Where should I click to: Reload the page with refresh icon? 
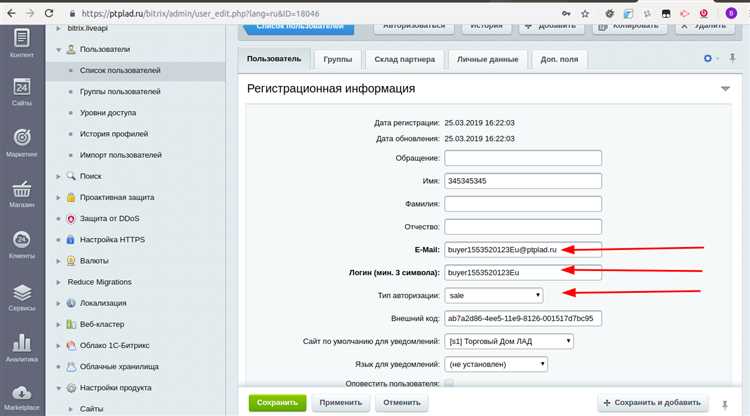(49, 13)
